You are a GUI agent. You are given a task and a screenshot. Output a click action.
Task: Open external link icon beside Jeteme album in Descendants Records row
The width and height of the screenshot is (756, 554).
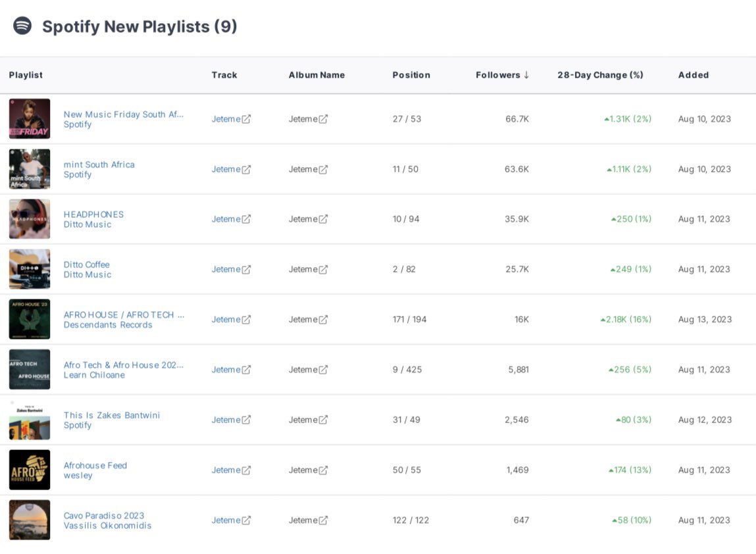[323, 319]
